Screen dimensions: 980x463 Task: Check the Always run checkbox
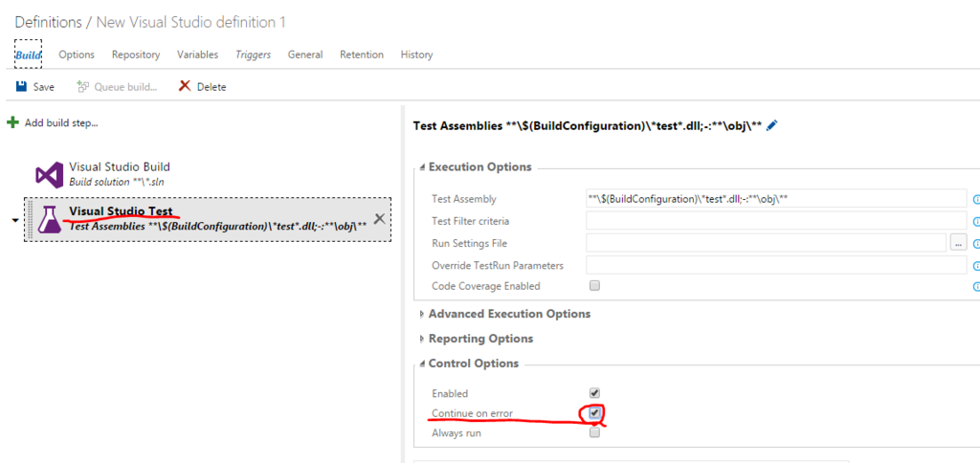[x=594, y=432]
